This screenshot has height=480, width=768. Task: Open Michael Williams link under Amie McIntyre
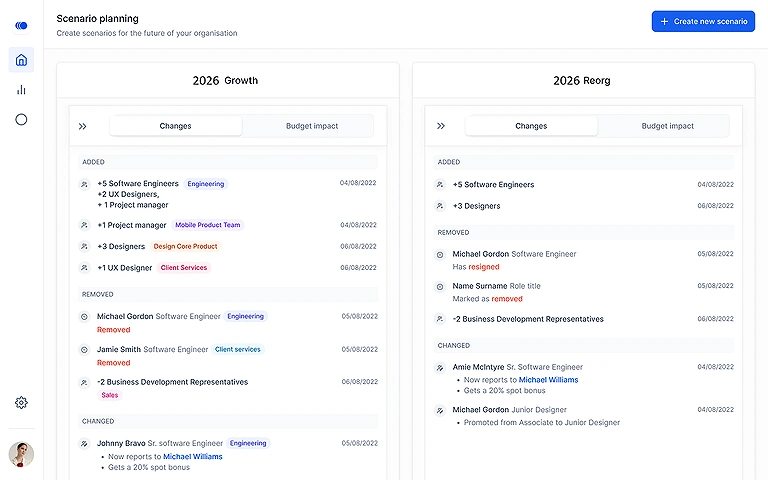548,380
